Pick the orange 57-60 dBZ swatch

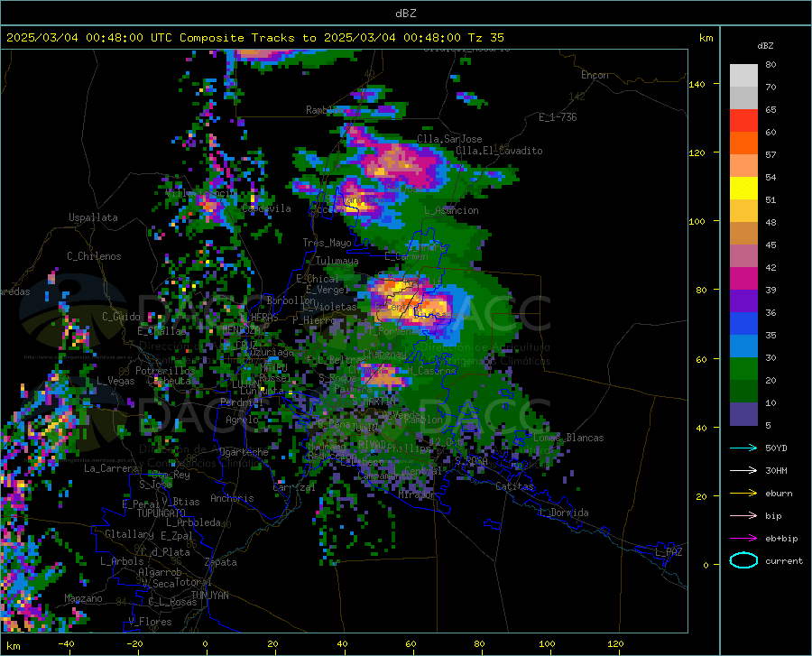point(743,143)
